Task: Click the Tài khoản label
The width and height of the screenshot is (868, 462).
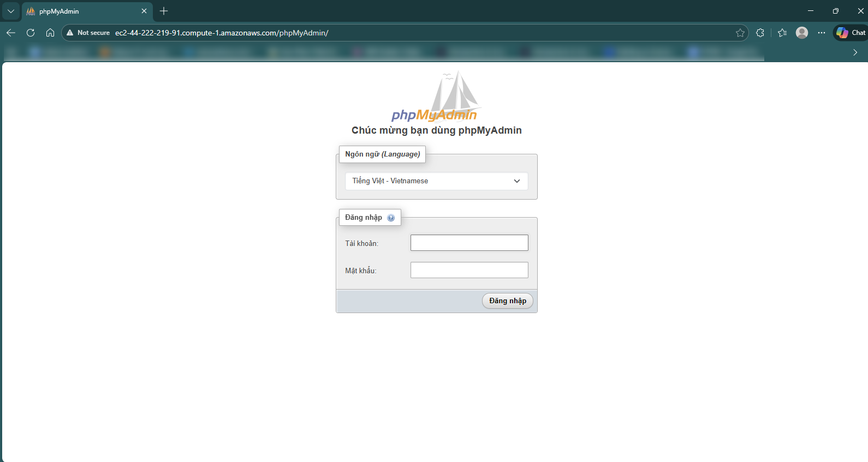Action: click(361, 244)
